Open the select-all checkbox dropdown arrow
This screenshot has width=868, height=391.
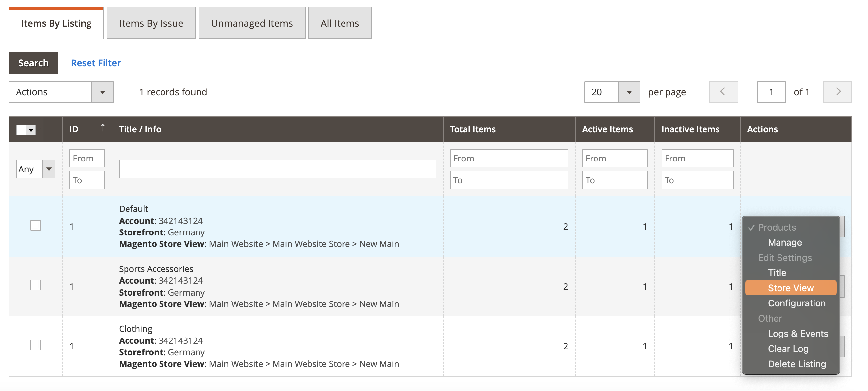point(31,130)
